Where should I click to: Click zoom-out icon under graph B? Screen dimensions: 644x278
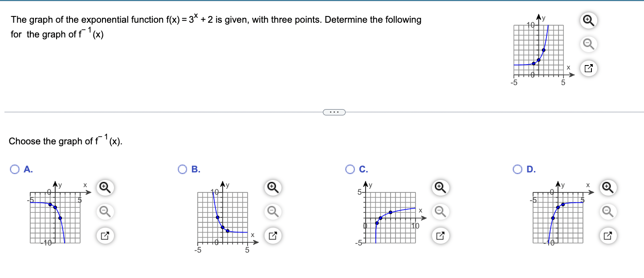click(273, 212)
